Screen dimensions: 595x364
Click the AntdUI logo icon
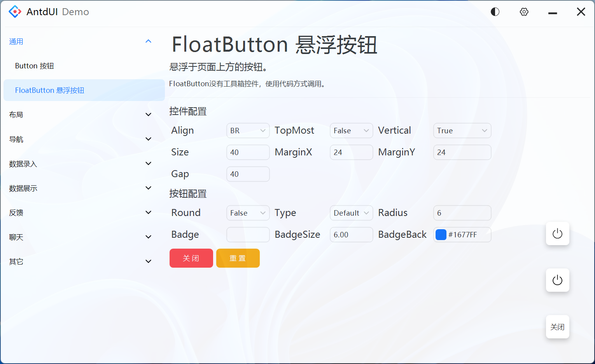point(15,12)
